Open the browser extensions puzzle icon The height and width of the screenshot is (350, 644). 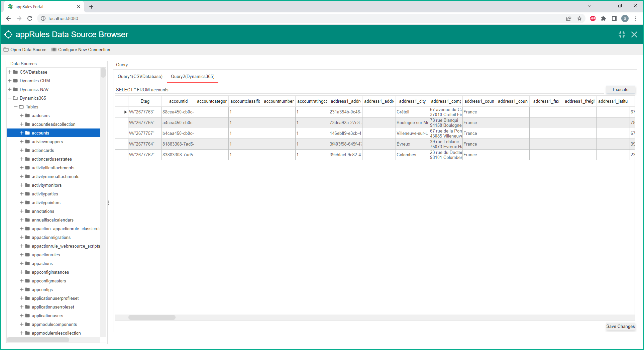coord(604,18)
